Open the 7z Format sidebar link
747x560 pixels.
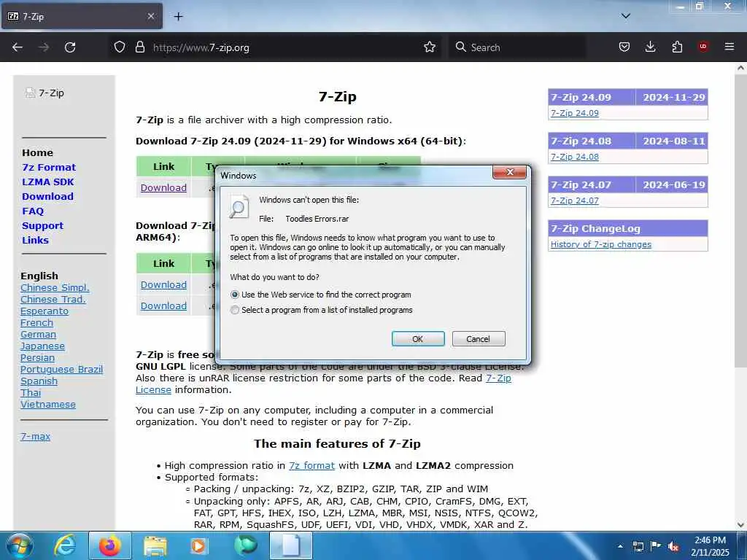click(x=49, y=167)
